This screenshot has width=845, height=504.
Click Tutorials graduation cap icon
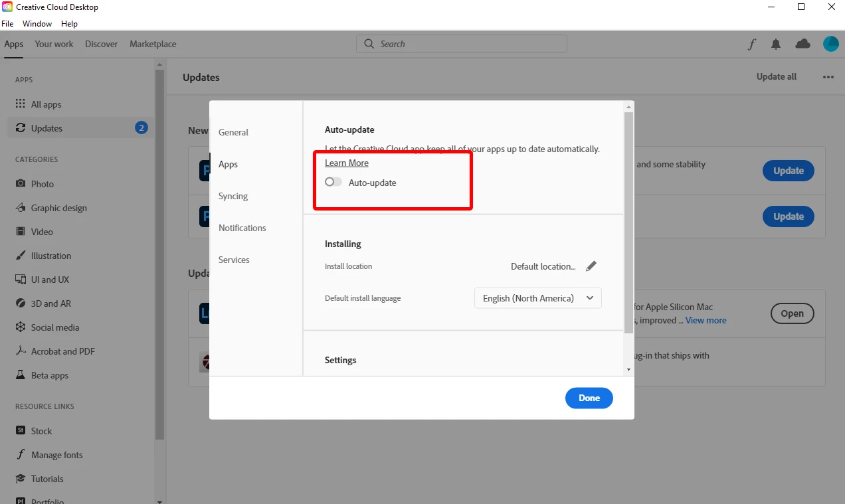21,479
